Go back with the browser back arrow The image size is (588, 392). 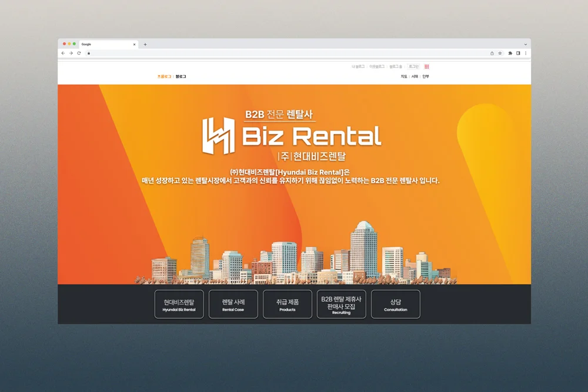pos(63,53)
